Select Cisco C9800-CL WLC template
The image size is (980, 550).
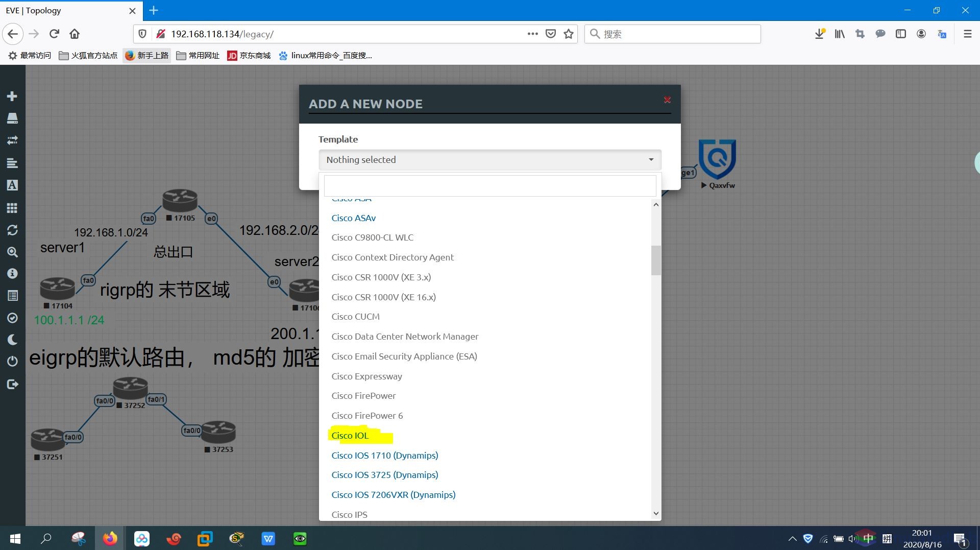(372, 237)
